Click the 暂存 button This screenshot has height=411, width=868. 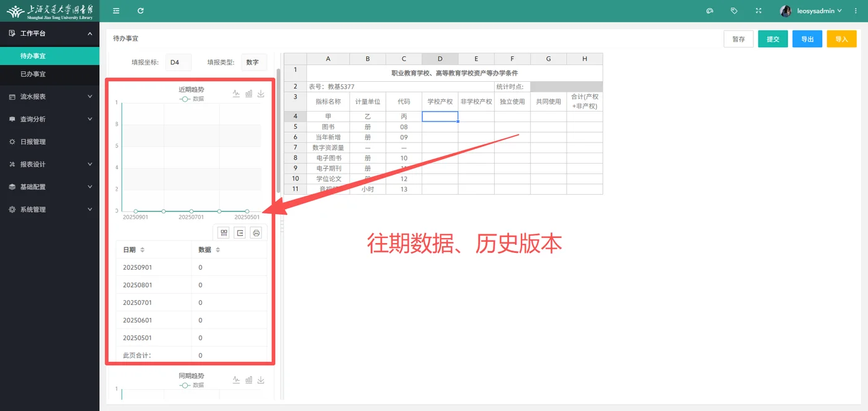coord(738,39)
